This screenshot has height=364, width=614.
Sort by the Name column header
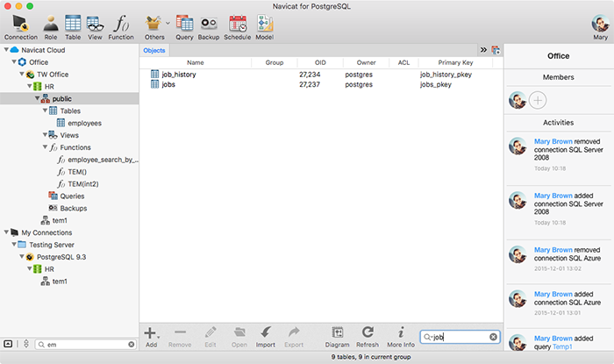(x=196, y=62)
